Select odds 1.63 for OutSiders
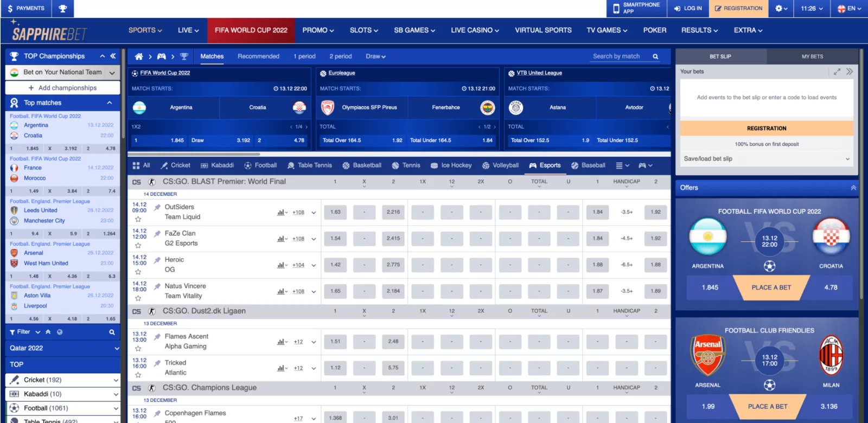 pyautogui.click(x=335, y=212)
